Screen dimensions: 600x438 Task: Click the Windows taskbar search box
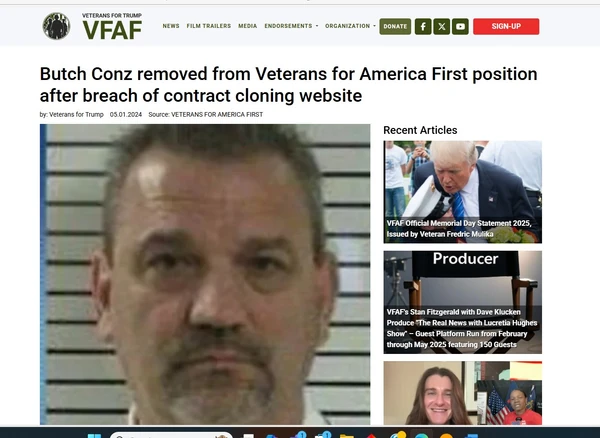coord(171,435)
